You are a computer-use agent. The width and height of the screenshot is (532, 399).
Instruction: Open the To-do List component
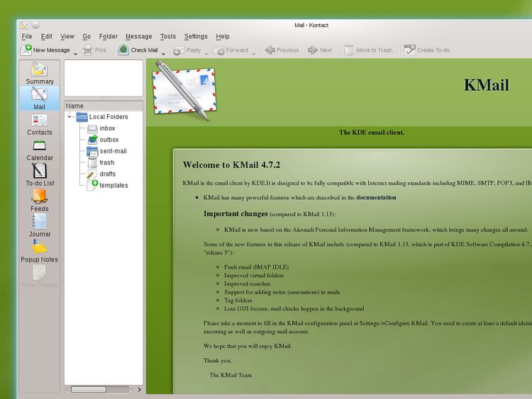[x=40, y=175]
